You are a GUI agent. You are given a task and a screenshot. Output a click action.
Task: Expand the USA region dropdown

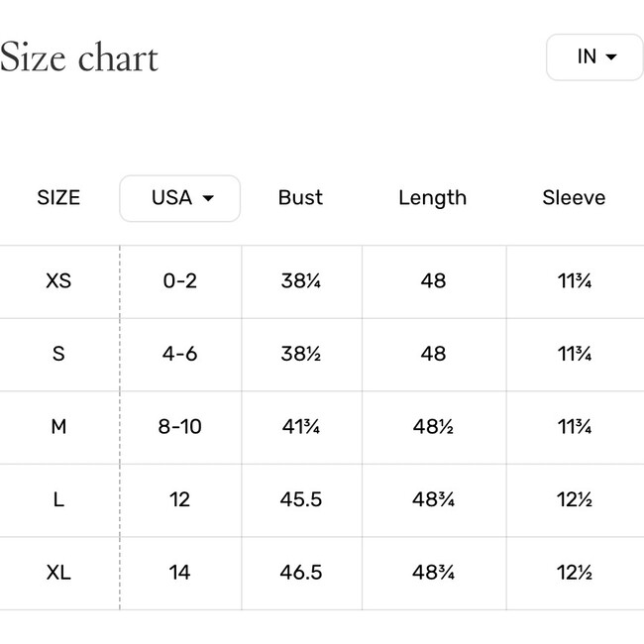180,198
